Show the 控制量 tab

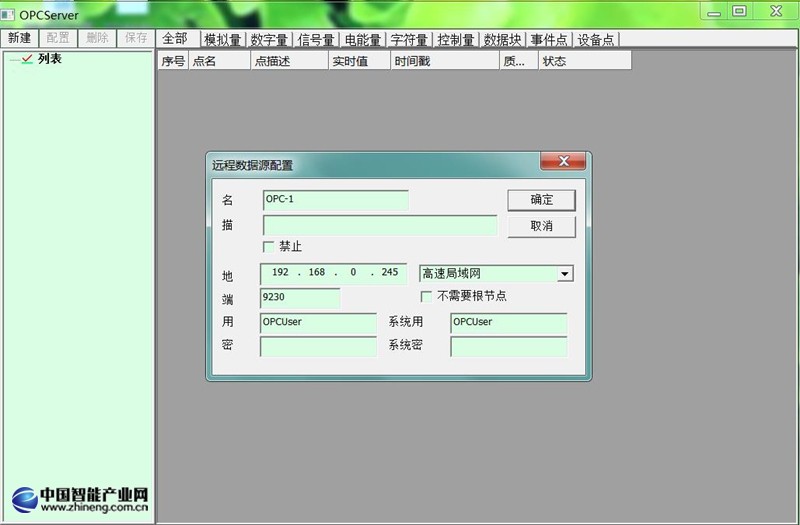point(456,40)
